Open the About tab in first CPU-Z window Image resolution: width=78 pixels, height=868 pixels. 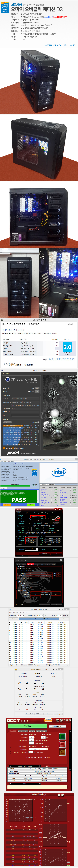53,513
